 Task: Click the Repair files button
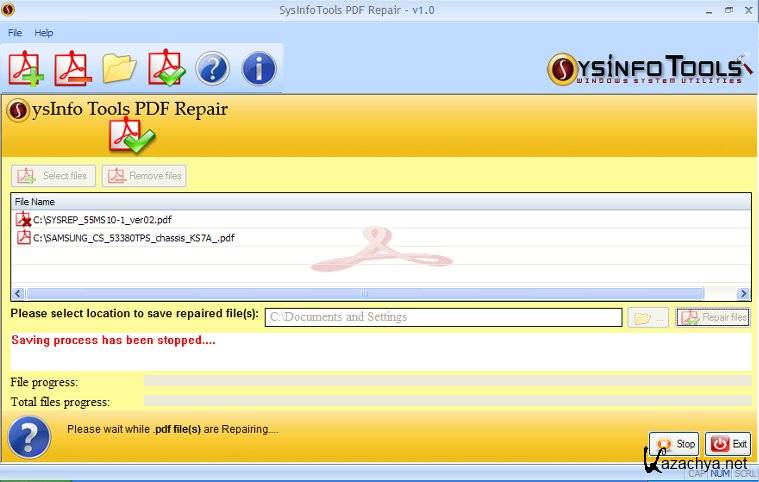click(x=713, y=317)
